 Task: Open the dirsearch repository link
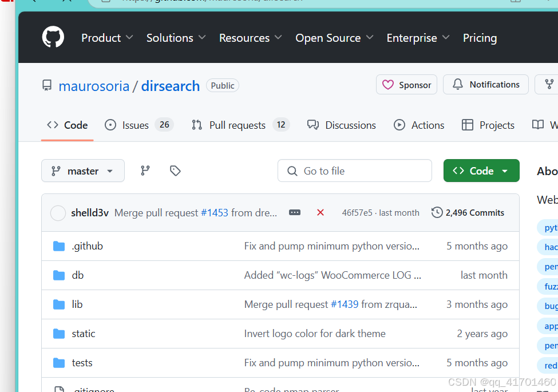[171, 86]
